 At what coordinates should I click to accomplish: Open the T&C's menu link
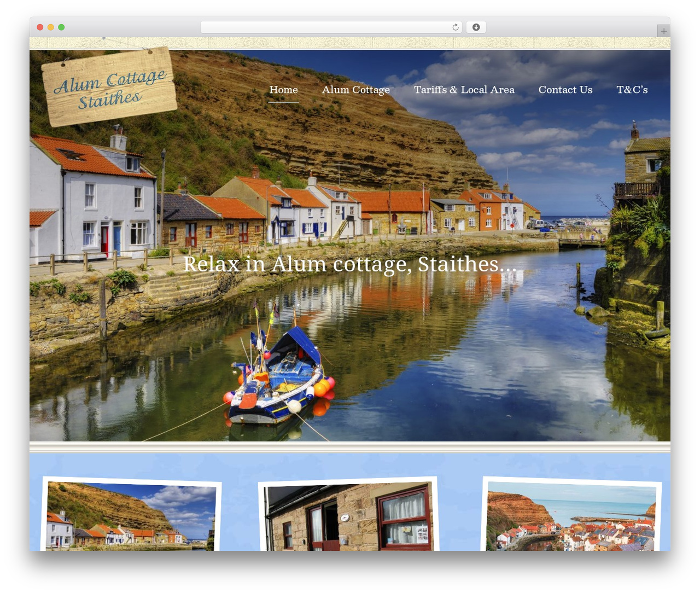(x=632, y=90)
